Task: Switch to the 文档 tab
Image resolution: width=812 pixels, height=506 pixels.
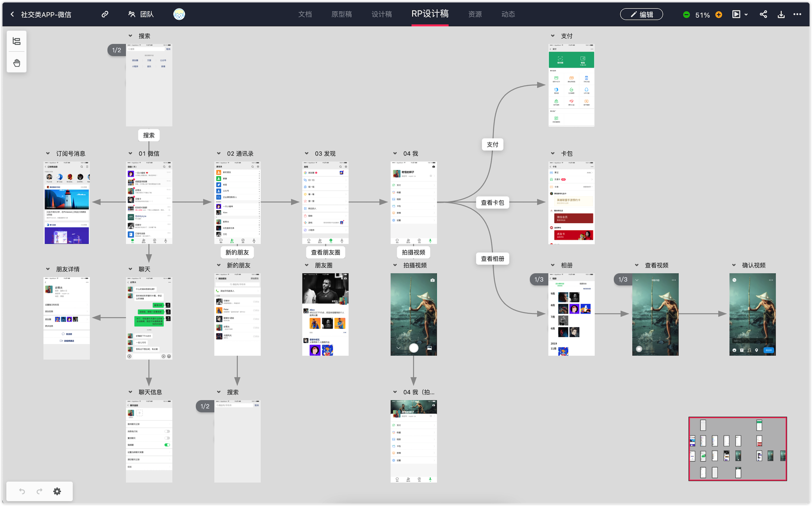Action: 305,14
